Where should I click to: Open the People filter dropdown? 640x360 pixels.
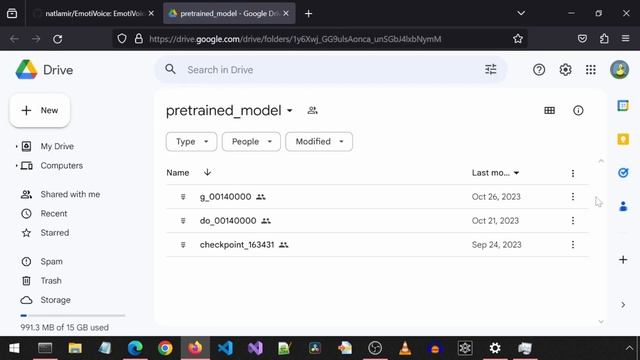(251, 142)
